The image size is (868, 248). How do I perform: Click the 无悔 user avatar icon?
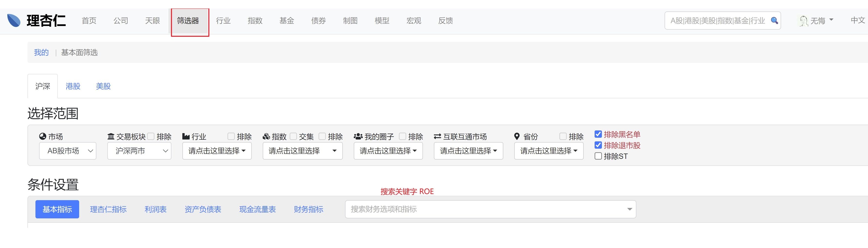(804, 21)
